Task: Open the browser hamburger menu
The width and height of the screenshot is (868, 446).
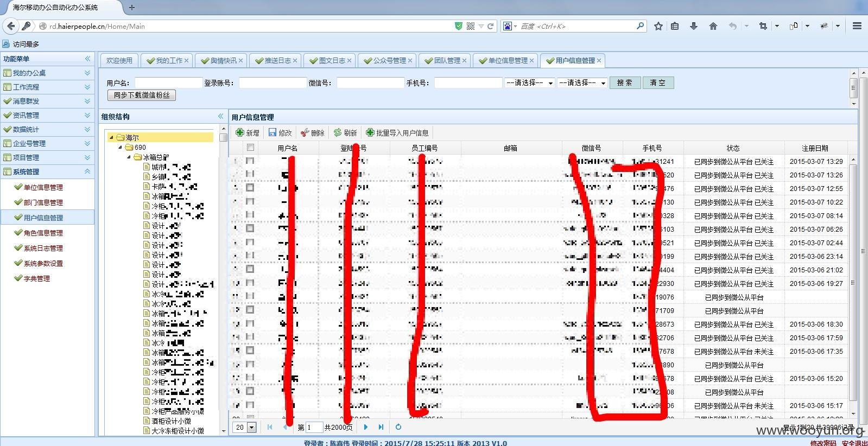Action: pos(857,26)
